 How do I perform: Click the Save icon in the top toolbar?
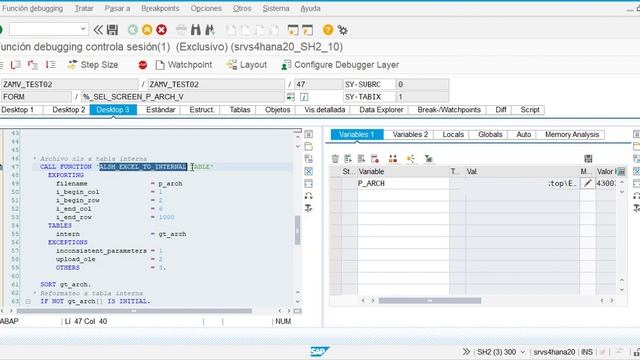point(112,30)
